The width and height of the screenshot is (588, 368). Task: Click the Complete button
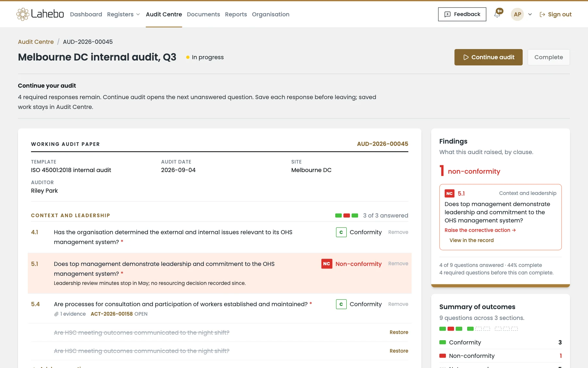pyautogui.click(x=549, y=57)
